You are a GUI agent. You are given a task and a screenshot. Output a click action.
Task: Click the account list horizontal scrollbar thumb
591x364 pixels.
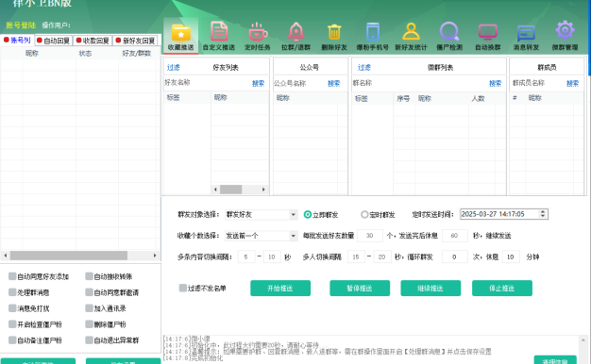[x=69, y=256]
